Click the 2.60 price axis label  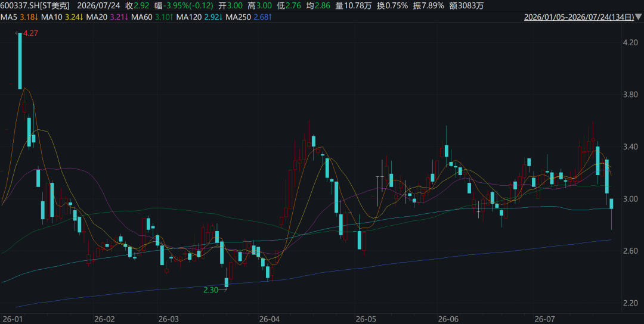click(630, 251)
